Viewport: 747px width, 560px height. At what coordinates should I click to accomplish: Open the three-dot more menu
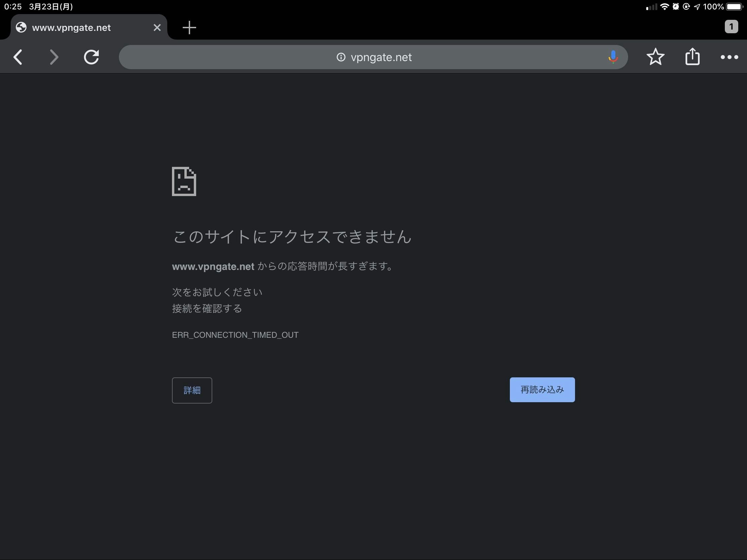[x=729, y=57]
